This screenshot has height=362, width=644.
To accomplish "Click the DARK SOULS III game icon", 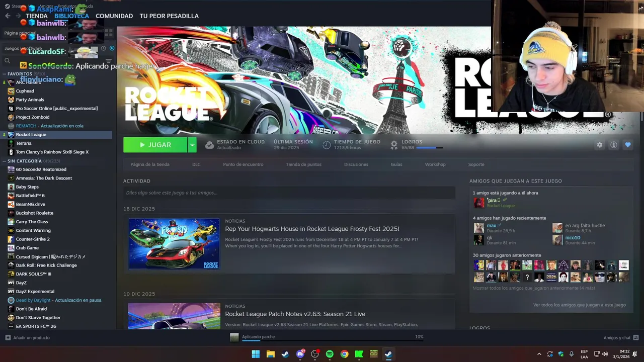I will 11,274.
